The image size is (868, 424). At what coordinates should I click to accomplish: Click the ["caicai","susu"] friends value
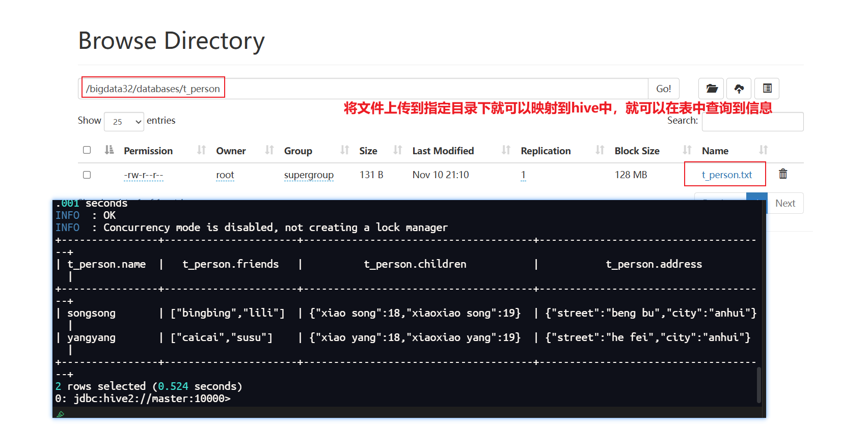tap(222, 337)
